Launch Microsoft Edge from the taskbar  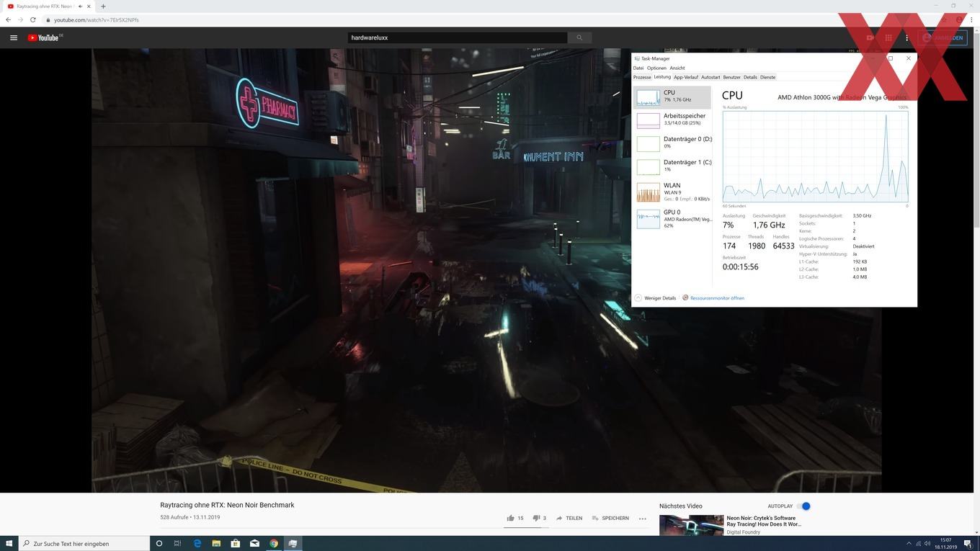tap(197, 543)
